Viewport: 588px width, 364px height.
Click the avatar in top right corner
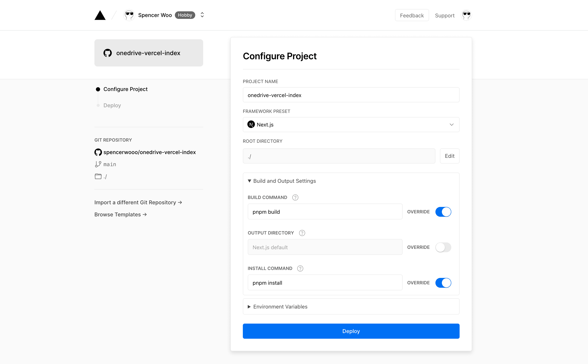pyautogui.click(x=466, y=15)
